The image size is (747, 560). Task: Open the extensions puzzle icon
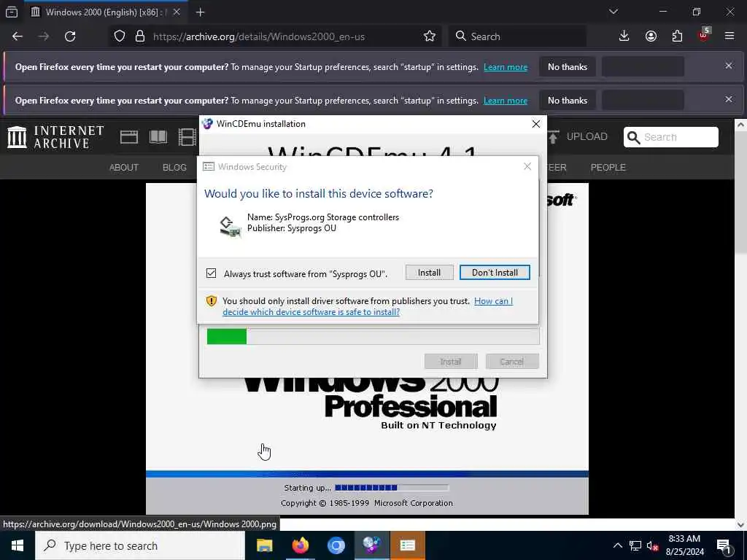click(677, 36)
